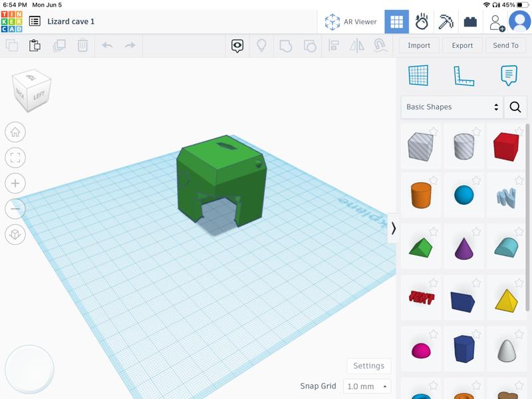Screen dimensions: 532x399
Task: Click the Duplicate and repeat tool
Action: pos(59,45)
